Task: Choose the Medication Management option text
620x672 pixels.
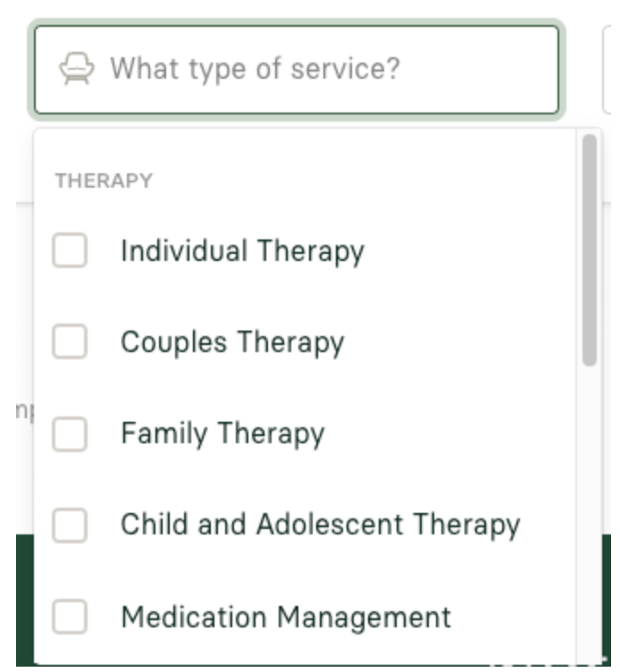Action: point(286,617)
